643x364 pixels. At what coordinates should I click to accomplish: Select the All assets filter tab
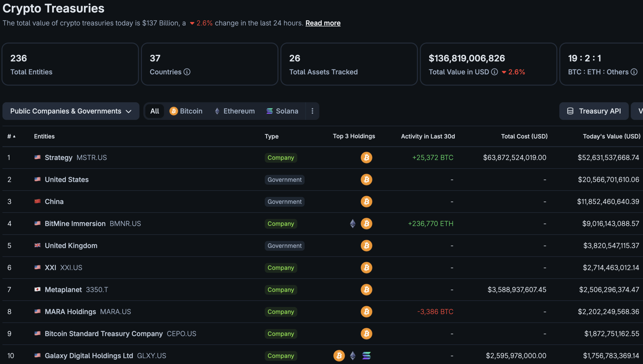tap(154, 111)
